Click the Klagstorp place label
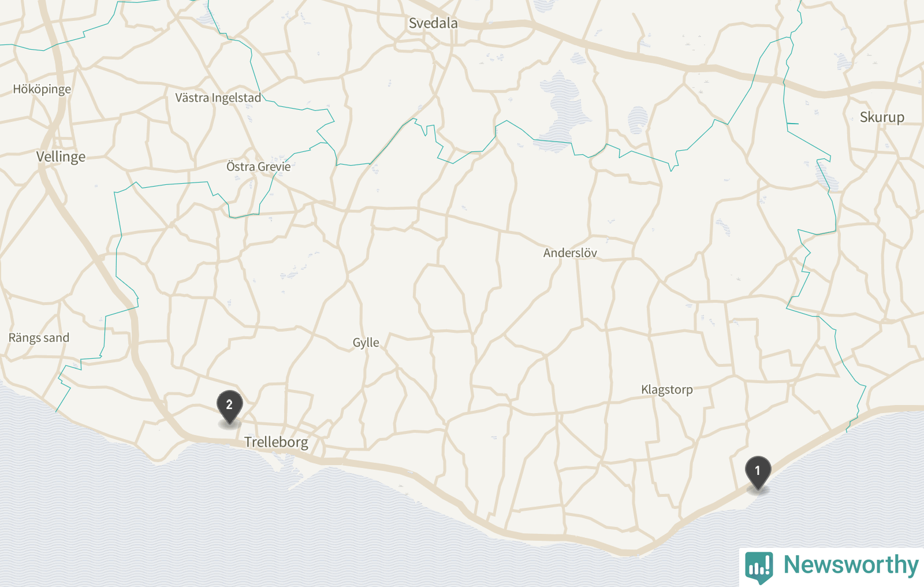The height and width of the screenshot is (587, 924). 667,389
